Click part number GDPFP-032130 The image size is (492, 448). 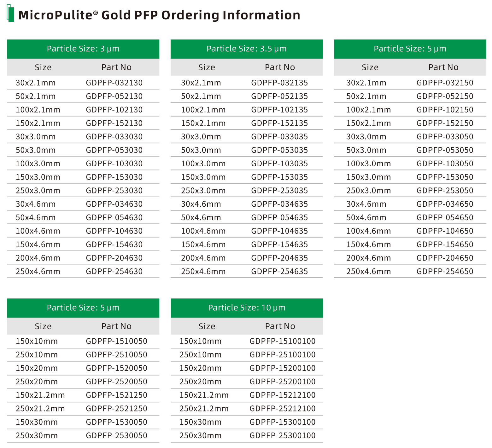[114, 83]
